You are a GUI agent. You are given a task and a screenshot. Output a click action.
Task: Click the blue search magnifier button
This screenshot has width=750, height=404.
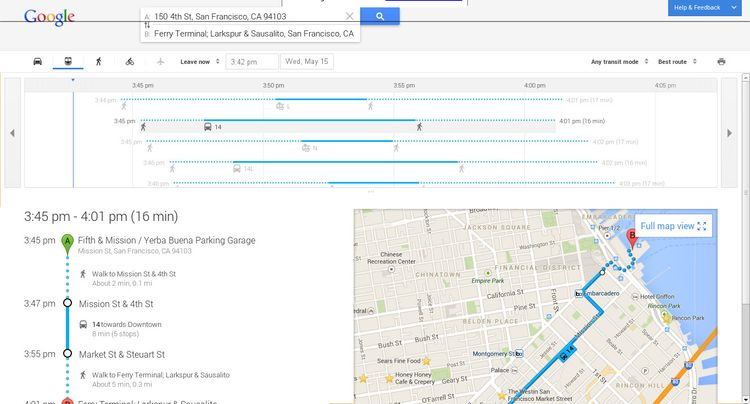[380, 16]
